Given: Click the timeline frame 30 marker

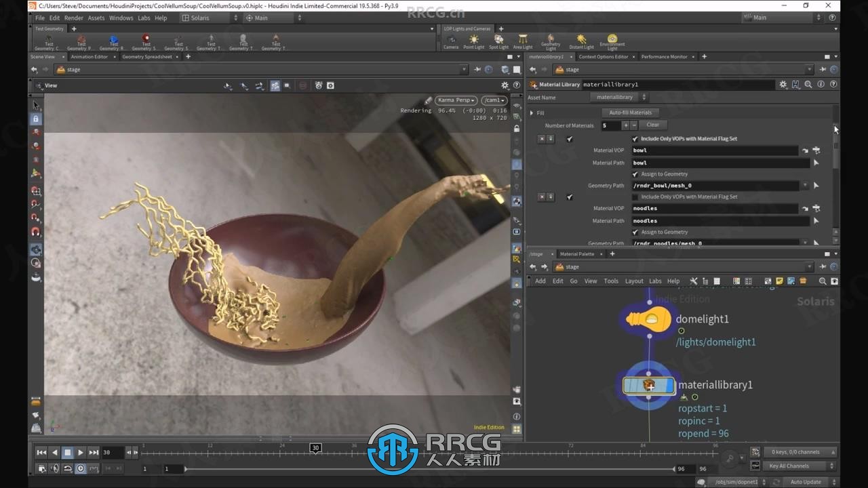Looking at the screenshot, I should coord(315,448).
